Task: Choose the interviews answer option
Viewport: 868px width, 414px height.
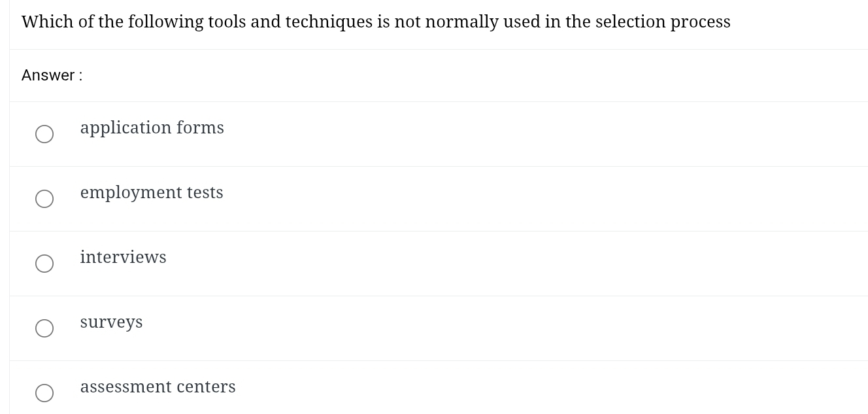Action: [44, 264]
